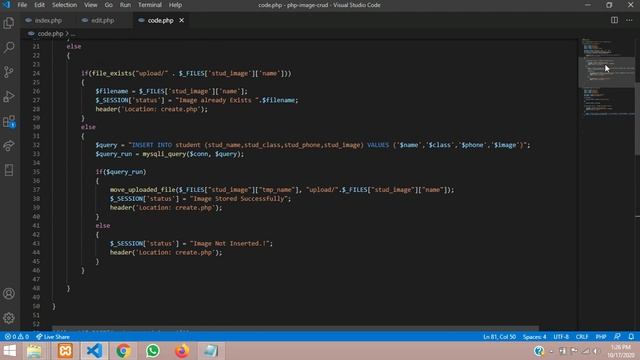Viewport: 640px width, 360px height.
Task: Open Firefox from the taskbar
Action: coord(182,351)
